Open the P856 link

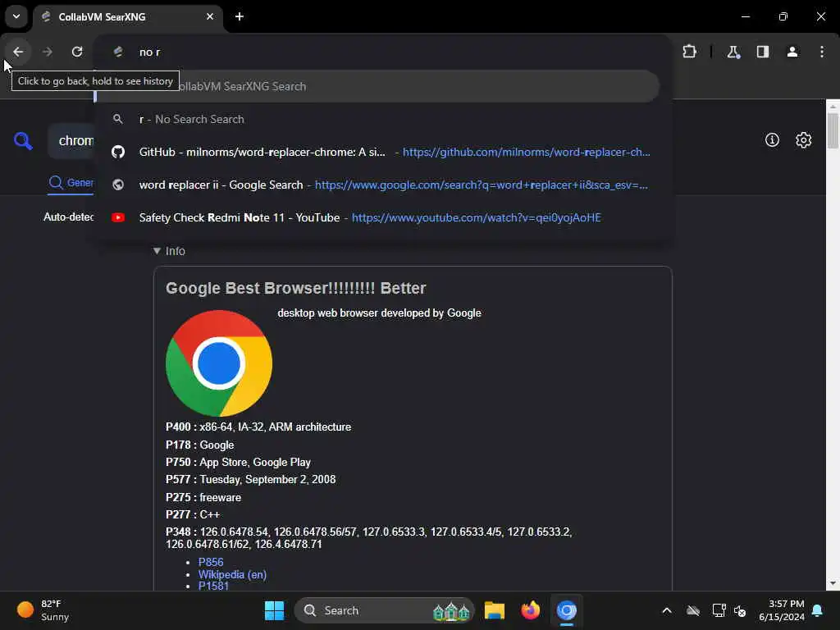coord(211,562)
